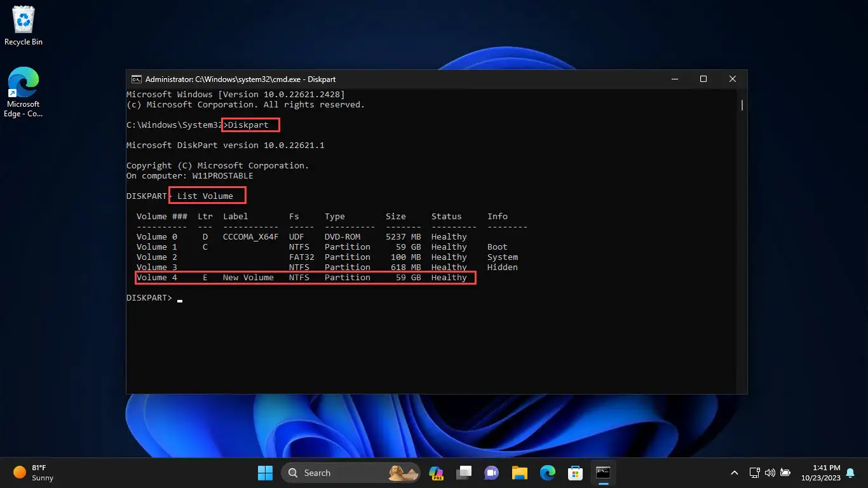Click 'Microsoft DiskPart version 10.0.22621.1' line
Screen dimensions: 868x488
(226, 146)
